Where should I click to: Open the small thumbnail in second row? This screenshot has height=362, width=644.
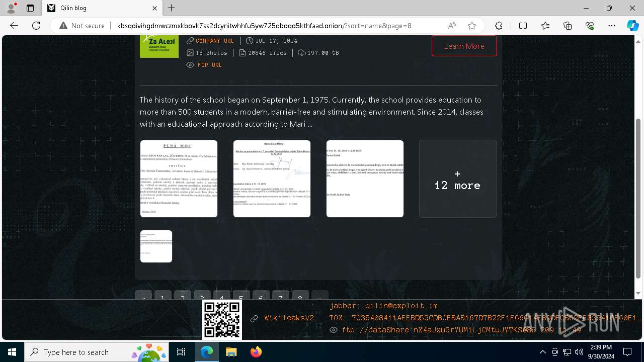point(156,246)
